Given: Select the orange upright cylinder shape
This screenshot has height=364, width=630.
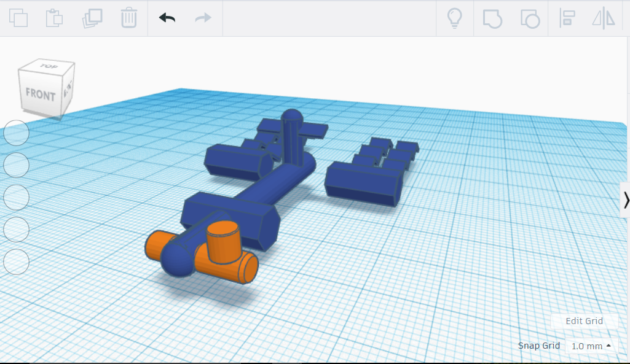Looking at the screenshot, I should pos(224,242).
